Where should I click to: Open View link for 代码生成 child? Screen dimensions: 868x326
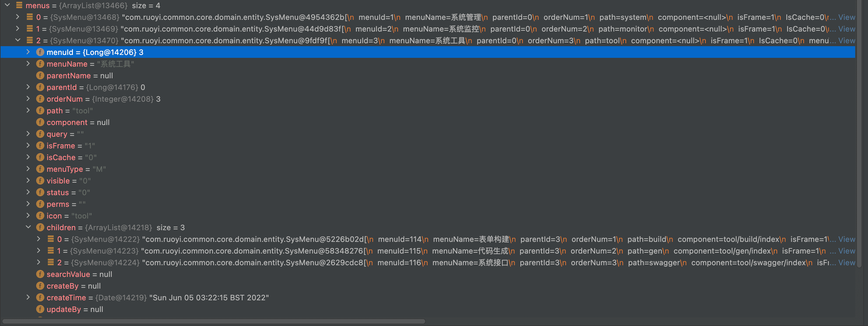tap(846, 251)
